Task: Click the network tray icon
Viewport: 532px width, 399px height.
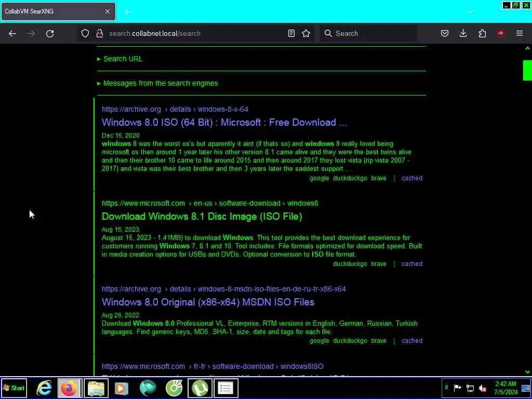Action: pos(470,388)
